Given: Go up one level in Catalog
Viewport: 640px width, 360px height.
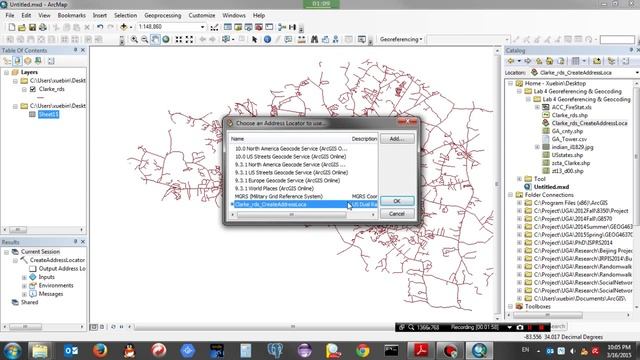Looking at the screenshot, I should [539, 61].
